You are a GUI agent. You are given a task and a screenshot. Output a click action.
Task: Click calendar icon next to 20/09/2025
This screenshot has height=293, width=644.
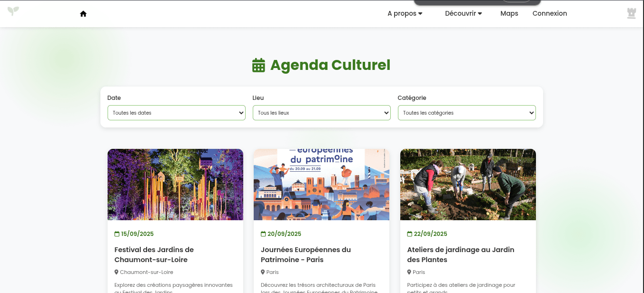(x=263, y=234)
